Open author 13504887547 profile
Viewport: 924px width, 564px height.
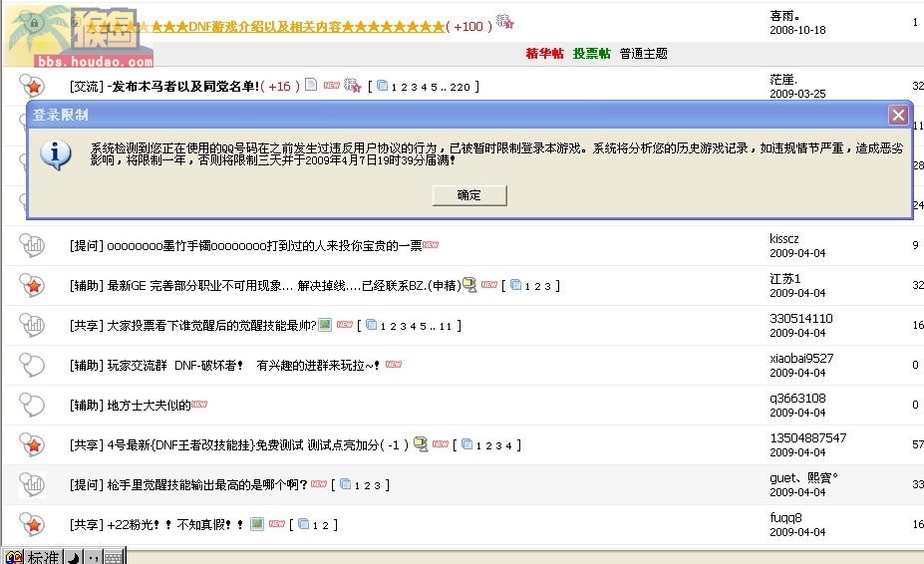pos(808,437)
